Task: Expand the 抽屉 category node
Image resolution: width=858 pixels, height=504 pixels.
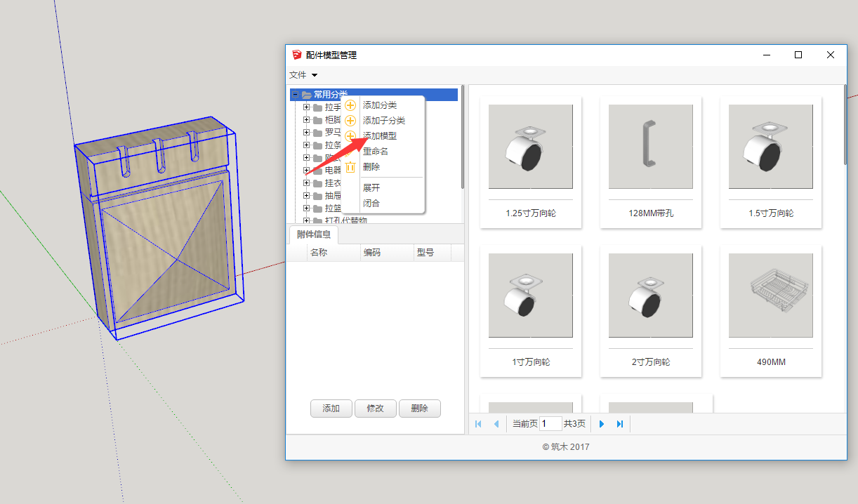Action: click(x=306, y=196)
